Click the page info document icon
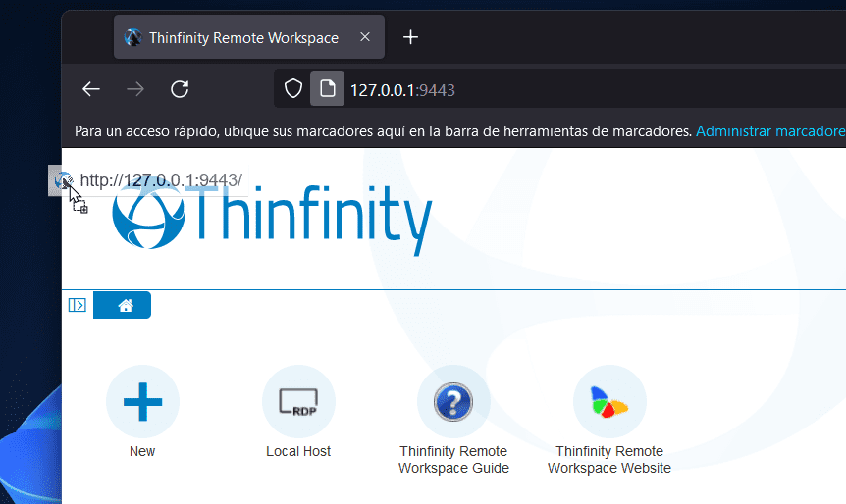 click(x=327, y=88)
